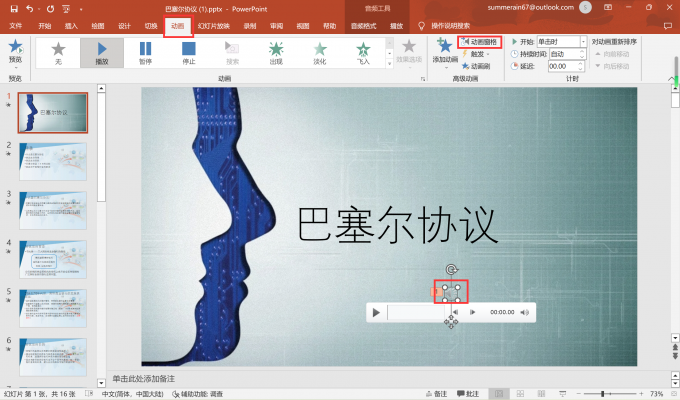This screenshot has height=400, width=680.
Task: Increase the 延迟 delay with up spinner
Action: click(581, 63)
